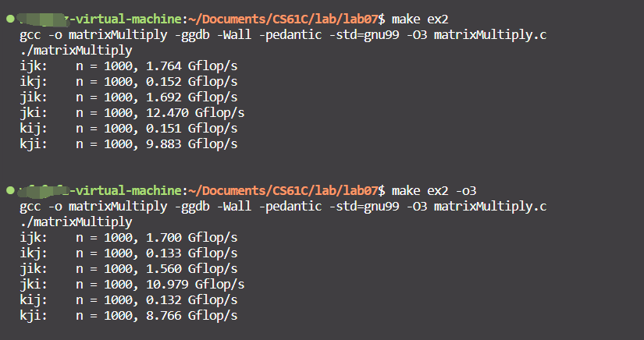Click the green status dot beside the first prompt

(9, 17)
